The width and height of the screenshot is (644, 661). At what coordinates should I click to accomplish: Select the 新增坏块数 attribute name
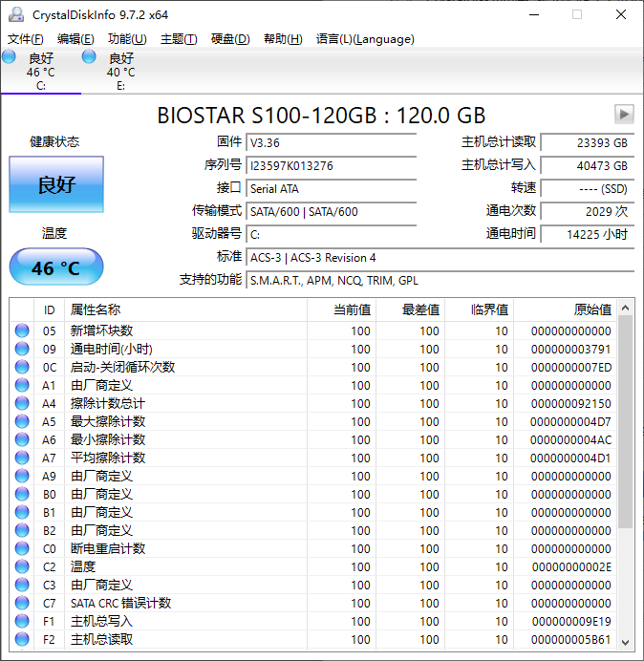point(101,330)
